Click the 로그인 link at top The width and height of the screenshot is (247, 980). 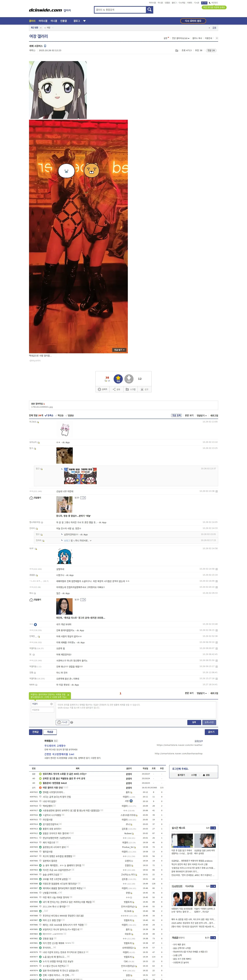204,3
